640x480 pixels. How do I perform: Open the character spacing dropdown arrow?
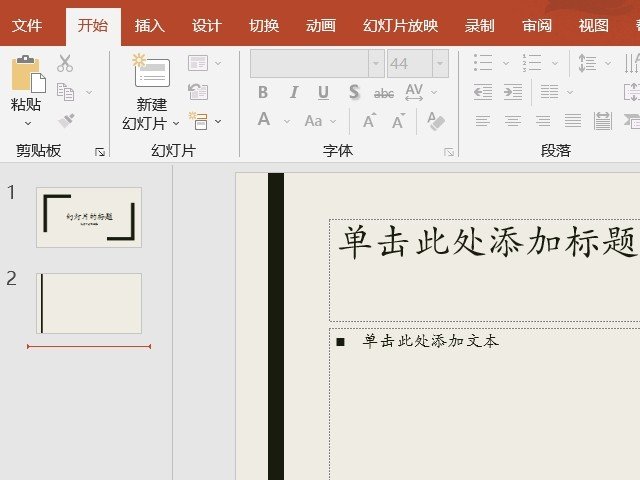[x=434, y=92]
